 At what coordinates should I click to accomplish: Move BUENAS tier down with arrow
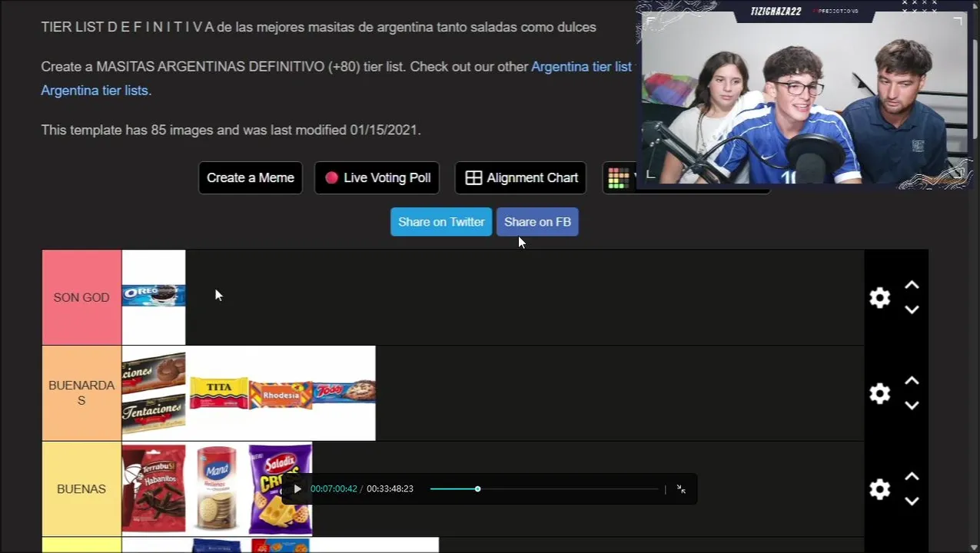[912, 502]
